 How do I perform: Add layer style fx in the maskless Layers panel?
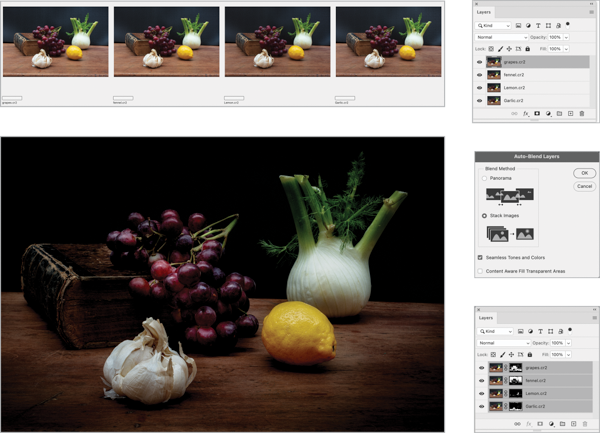tap(526, 114)
